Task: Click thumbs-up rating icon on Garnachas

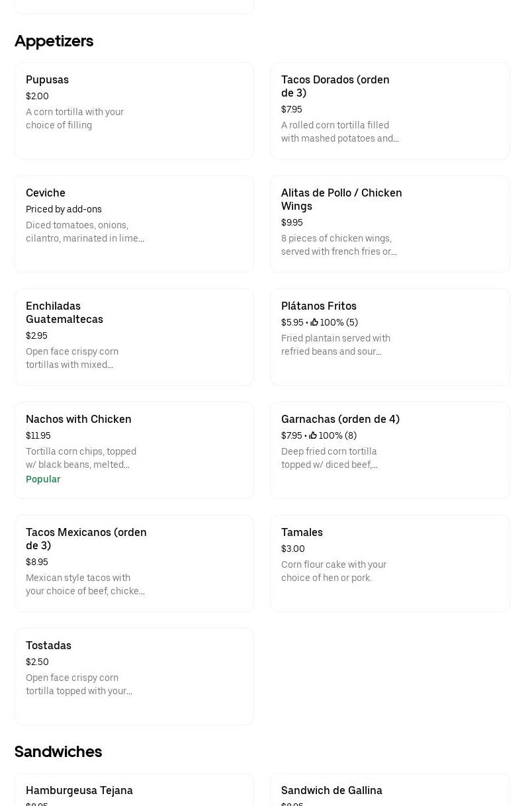Action: (x=313, y=435)
